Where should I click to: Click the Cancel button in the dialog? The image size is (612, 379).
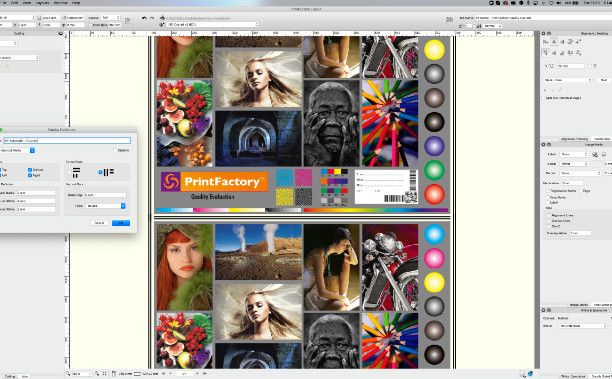[x=100, y=222]
